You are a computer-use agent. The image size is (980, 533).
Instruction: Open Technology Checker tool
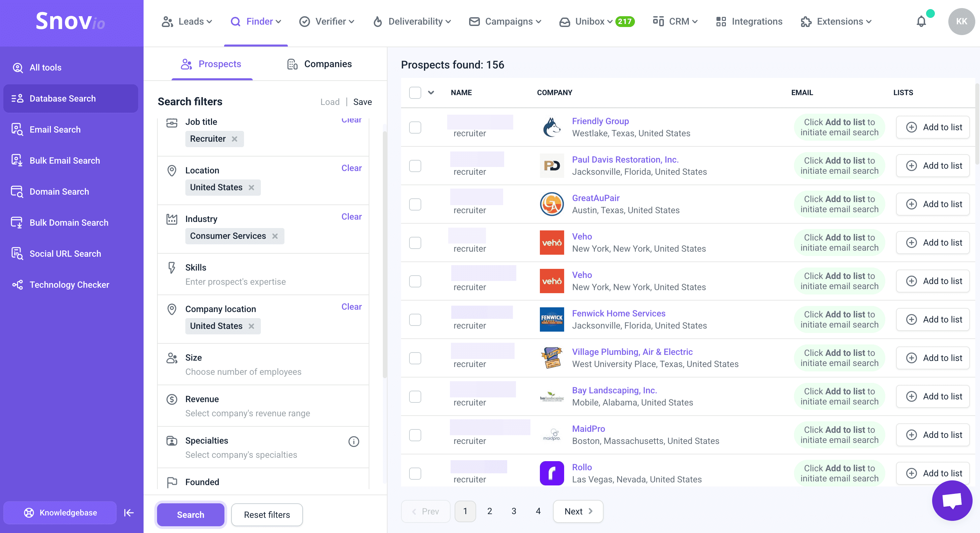click(69, 284)
